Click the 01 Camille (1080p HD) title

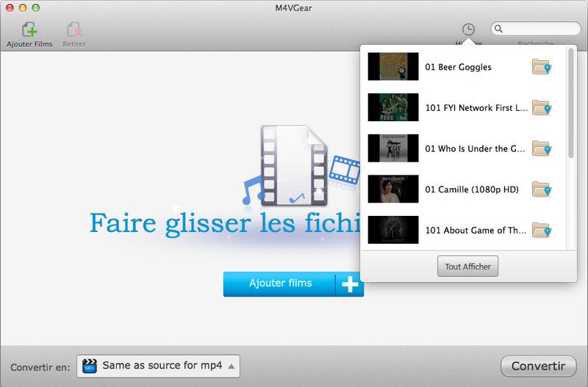pos(472,189)
